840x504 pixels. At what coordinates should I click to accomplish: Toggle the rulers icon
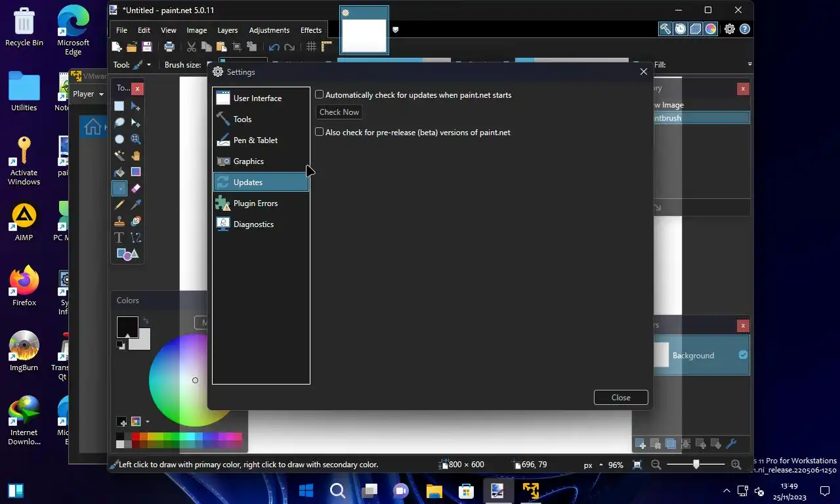coord(326,47)
